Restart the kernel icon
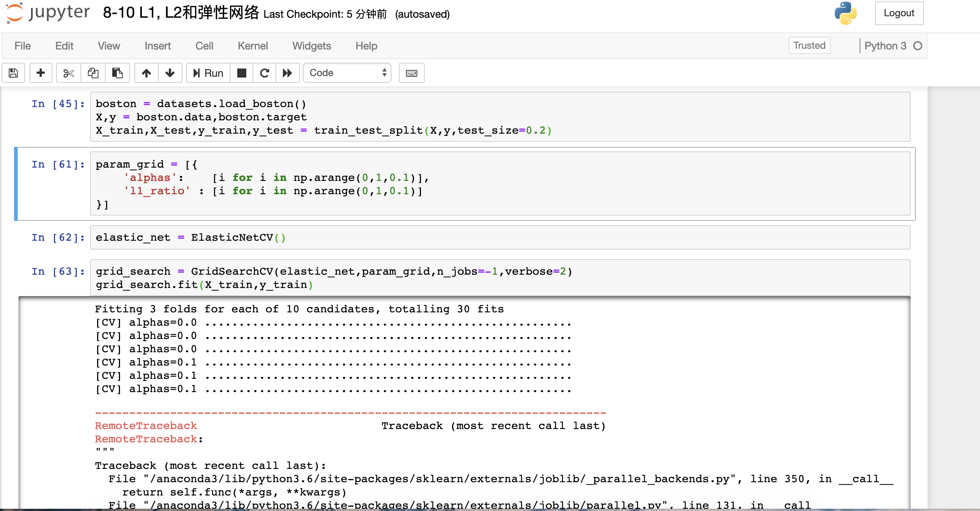The image size is (980, 511). 264,73
